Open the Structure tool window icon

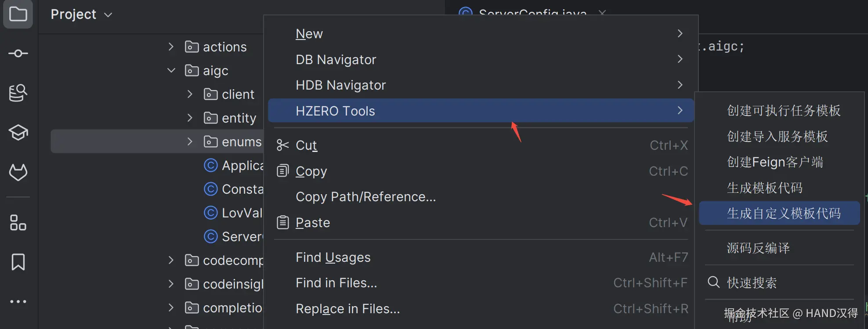click(x=18, y=223)
